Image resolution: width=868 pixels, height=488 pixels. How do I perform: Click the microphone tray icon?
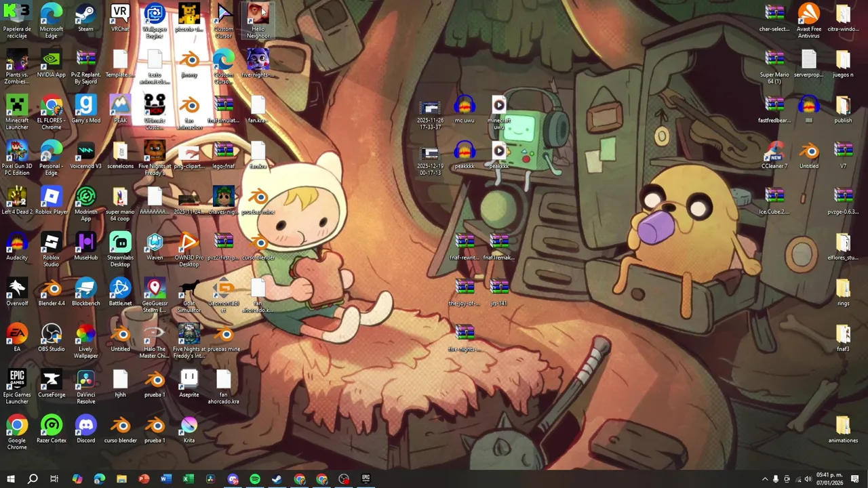click(776, 479)
